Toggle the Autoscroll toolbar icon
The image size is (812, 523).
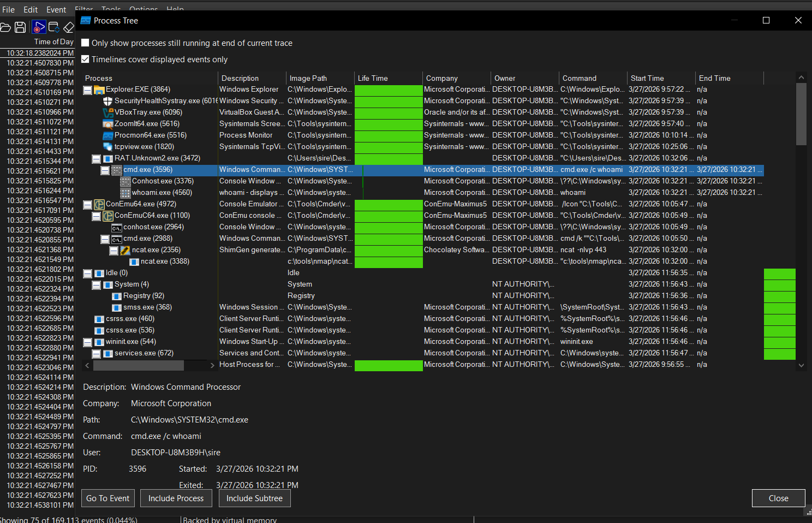(x=54, y=27)
